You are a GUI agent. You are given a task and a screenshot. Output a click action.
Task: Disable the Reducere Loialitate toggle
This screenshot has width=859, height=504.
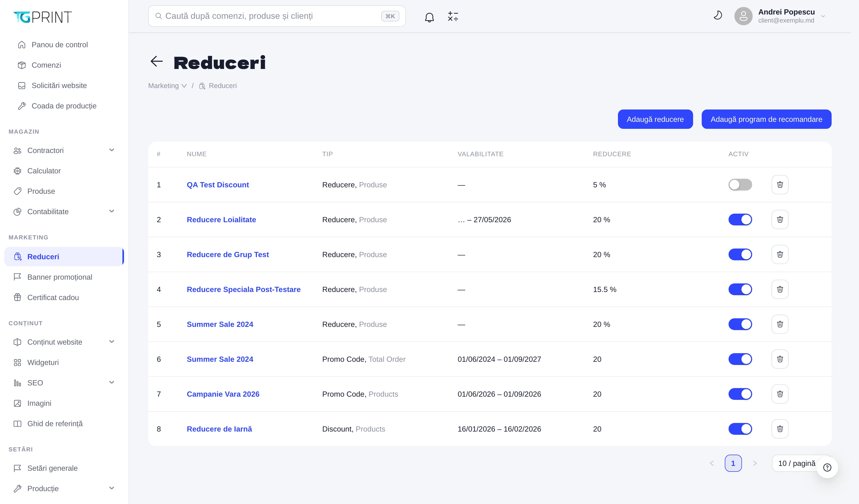point(740,220)
